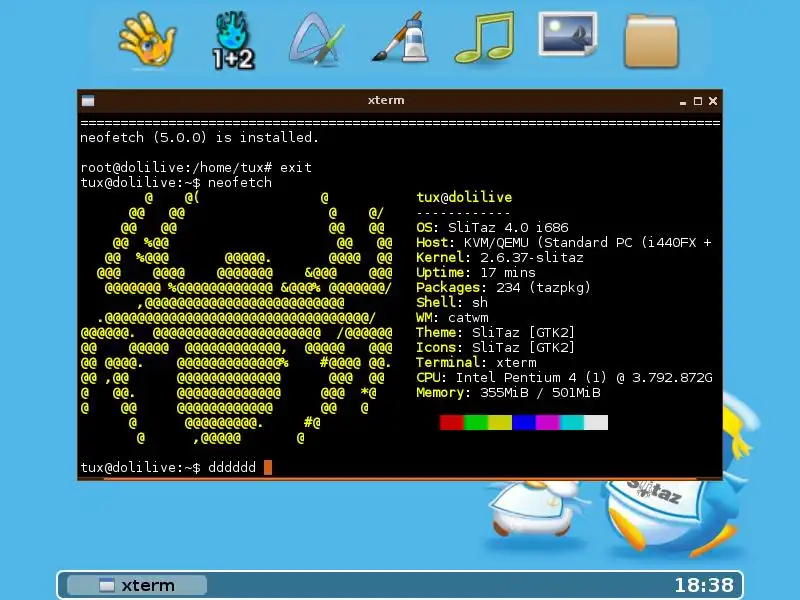Screen dimensions: 800x600
Task: Maximize the xterm window
Action: tap(697, 101)
